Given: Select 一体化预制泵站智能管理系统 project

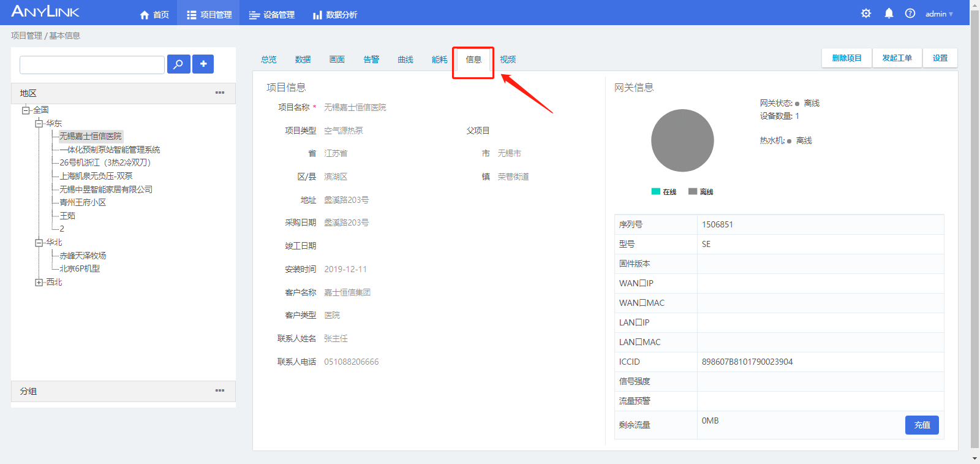Looking at the screenshot, I should tap(110, 150).
